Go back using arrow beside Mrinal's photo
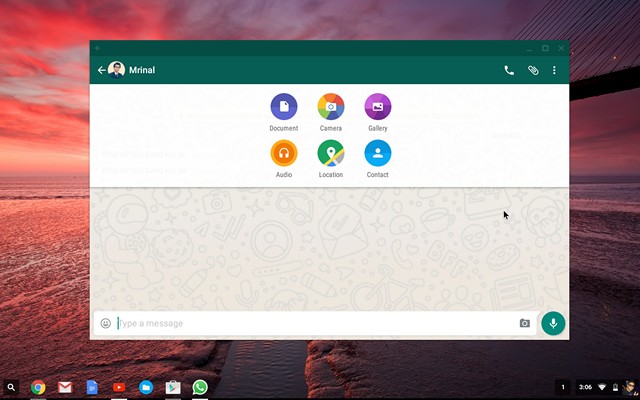The height and width of the screenshot is (400, 640). coord(102,70)
